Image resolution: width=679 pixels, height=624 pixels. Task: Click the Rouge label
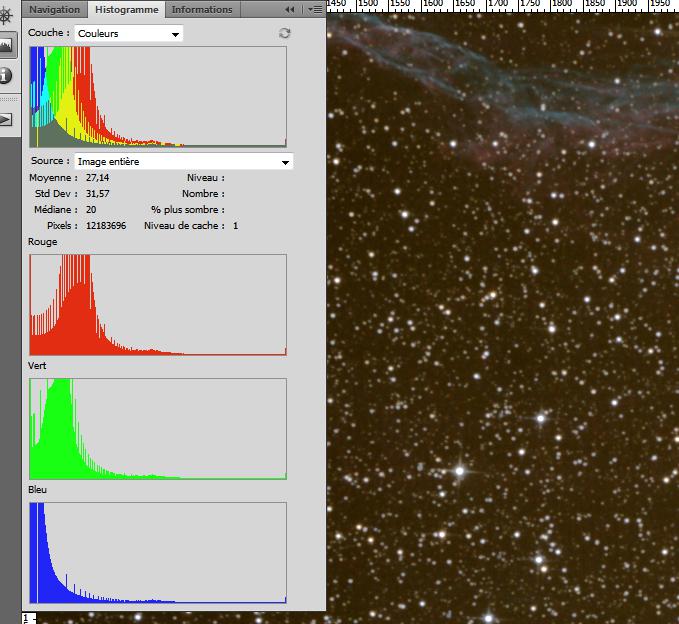[42, 242]
